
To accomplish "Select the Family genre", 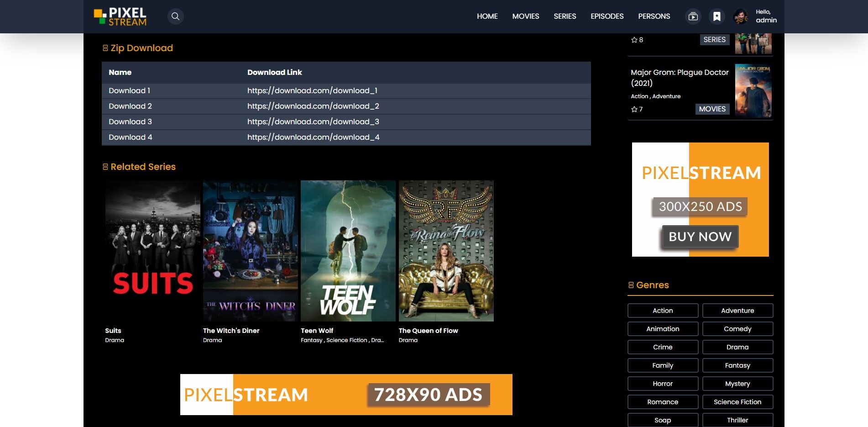I will (x=663, y=365).
